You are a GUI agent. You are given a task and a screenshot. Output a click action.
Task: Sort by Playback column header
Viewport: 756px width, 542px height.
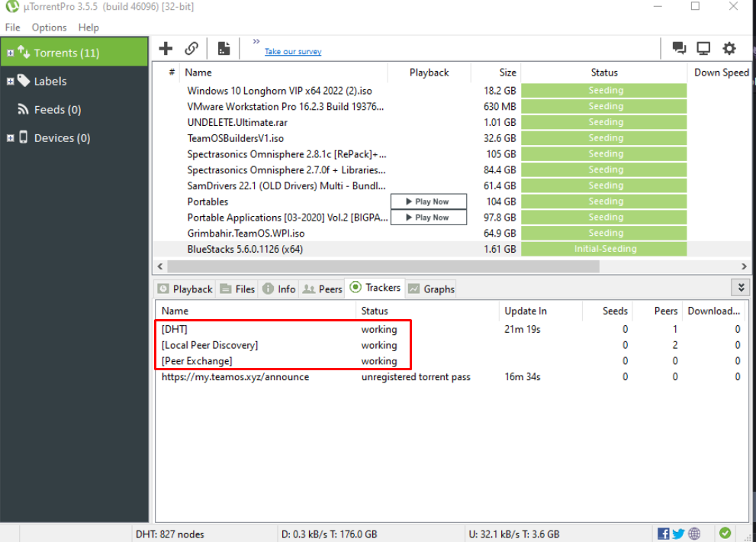(x=429, y=73)
